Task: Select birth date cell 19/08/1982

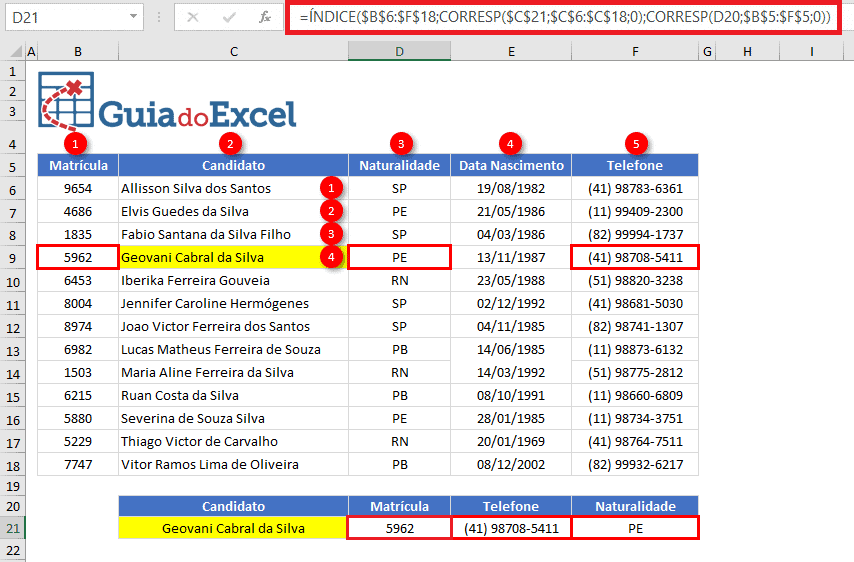Action: (511, 188)
